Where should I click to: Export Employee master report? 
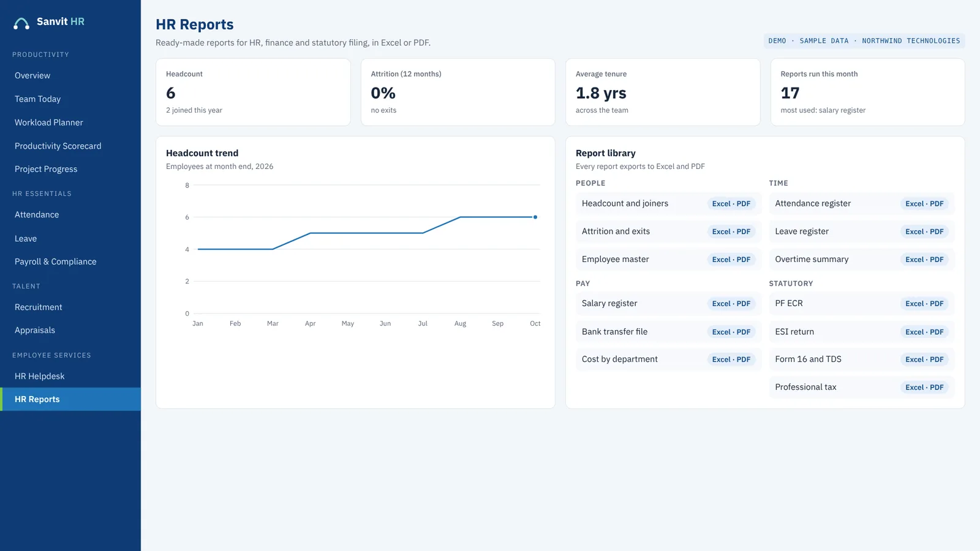731,260
